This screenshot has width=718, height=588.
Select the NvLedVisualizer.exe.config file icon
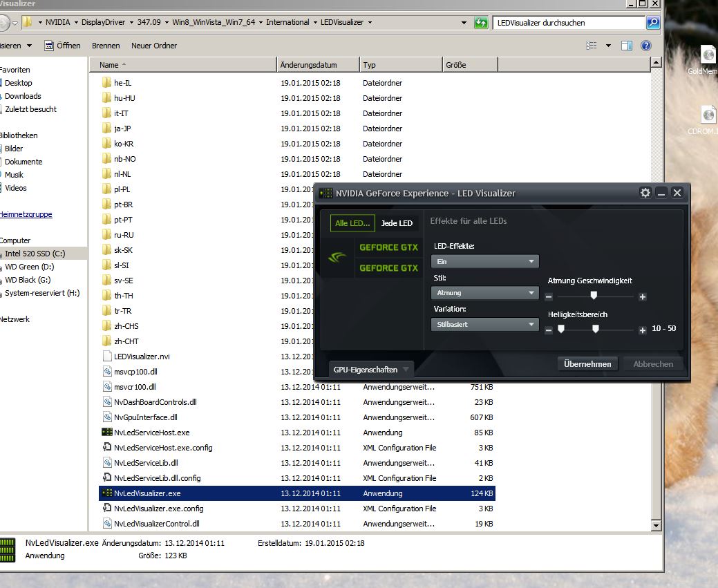tap(107, 508)
